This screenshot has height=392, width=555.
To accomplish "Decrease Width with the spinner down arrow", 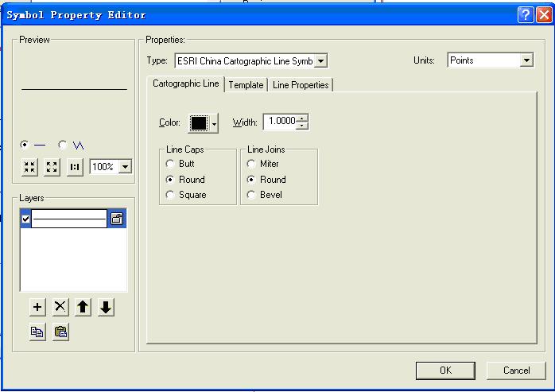I will coord(301,126).
